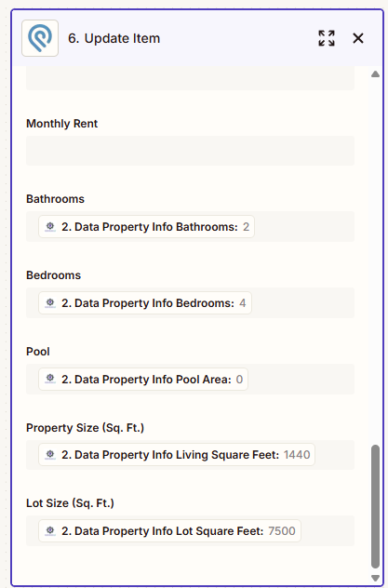Click the Living Square Feet pill icon

click(x=50, y=455)
